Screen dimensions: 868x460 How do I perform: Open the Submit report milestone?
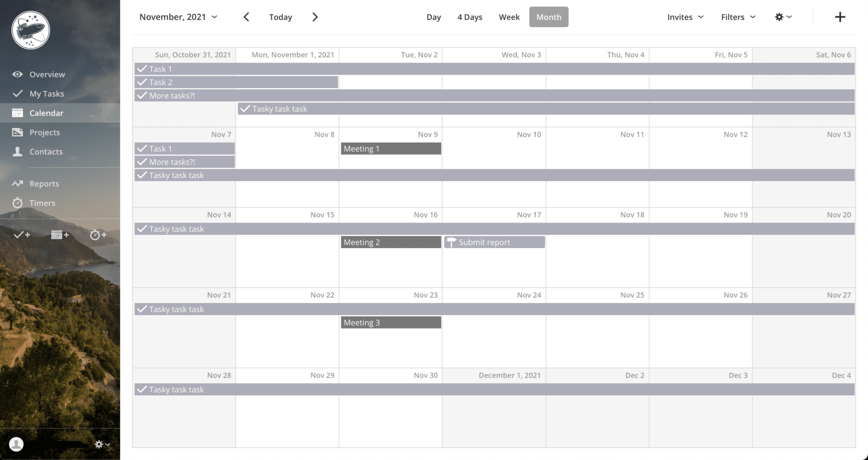[494, 242]
